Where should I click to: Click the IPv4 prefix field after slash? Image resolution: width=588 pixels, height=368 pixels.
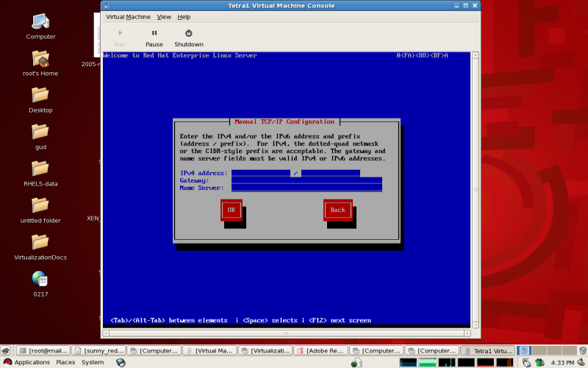click(330, 173)
